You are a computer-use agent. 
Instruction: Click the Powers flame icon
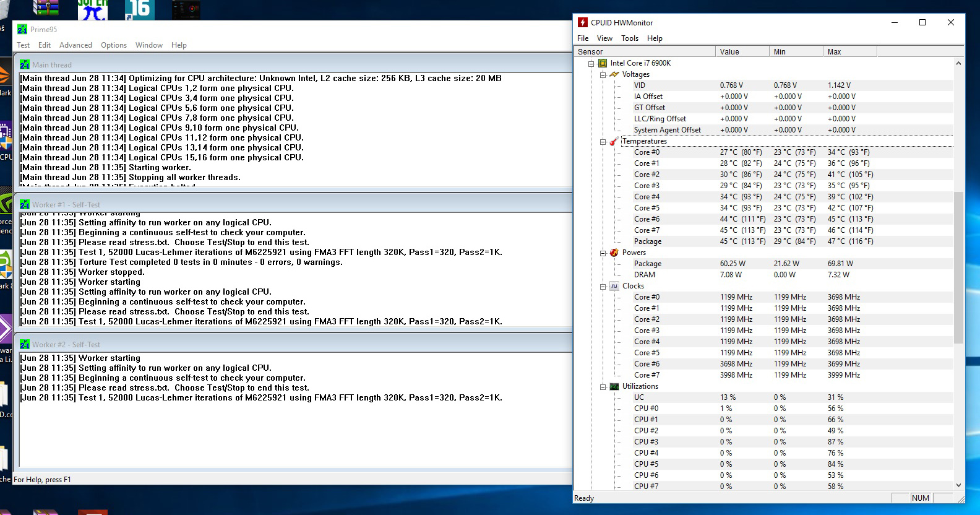(614, 253)
